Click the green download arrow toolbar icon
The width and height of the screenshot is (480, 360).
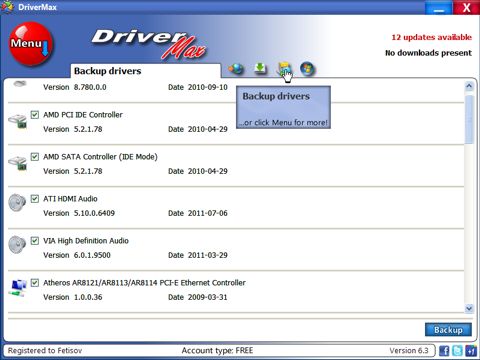point(260,68)
